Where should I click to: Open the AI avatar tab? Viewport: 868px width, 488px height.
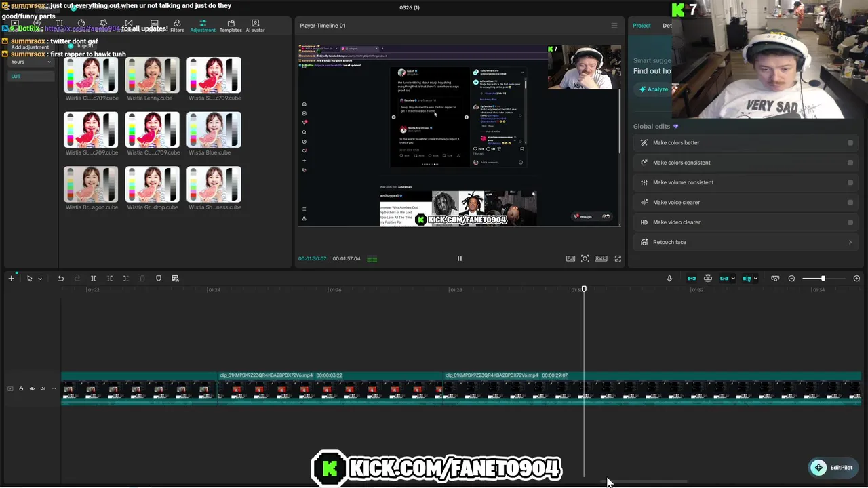[x=255, y=26]
